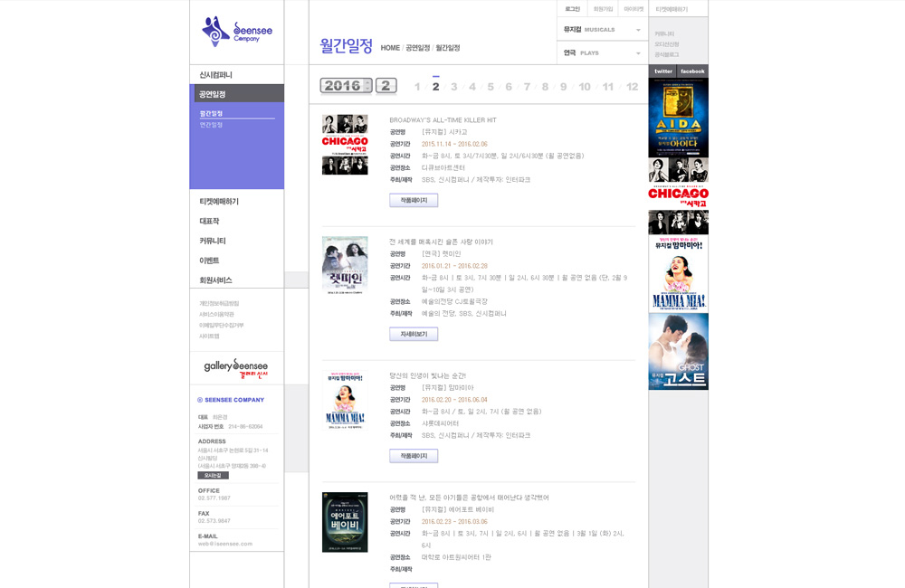Image resolution: width=905 pixels, height=588 pixels.
Task: Open 마이티켓 in the top bar
Action: [633, 9]
